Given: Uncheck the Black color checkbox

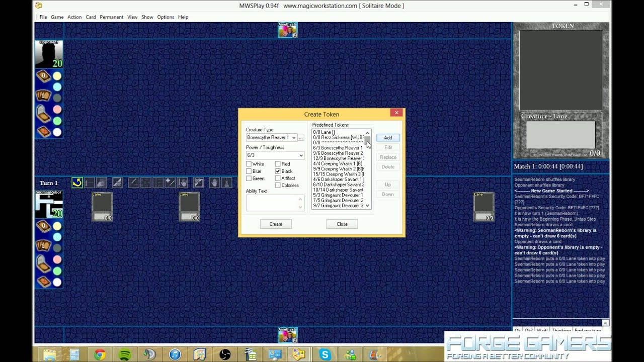Looking at the screenshot, I should point(278,171).
